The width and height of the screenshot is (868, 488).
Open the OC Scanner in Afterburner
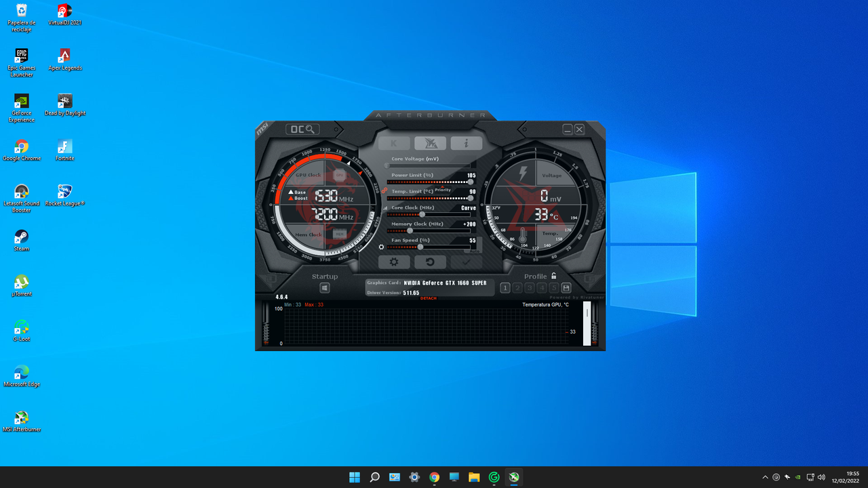[x=303, y=129]
